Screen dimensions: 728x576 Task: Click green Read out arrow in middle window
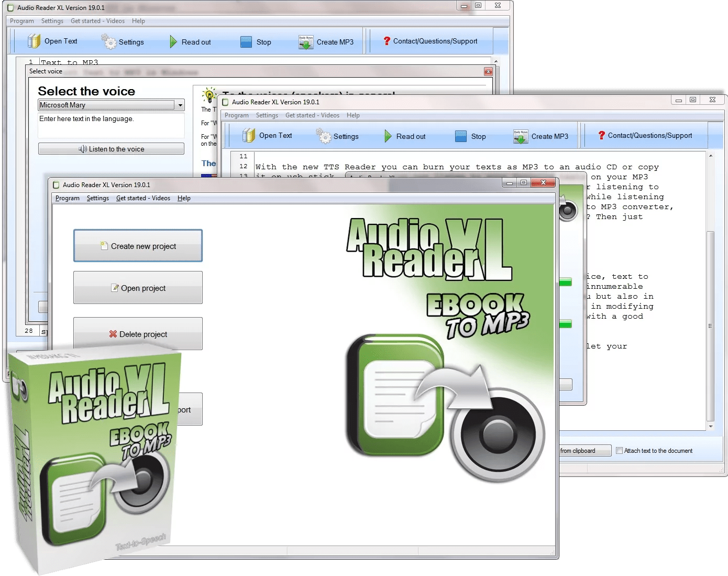[388, 136]
